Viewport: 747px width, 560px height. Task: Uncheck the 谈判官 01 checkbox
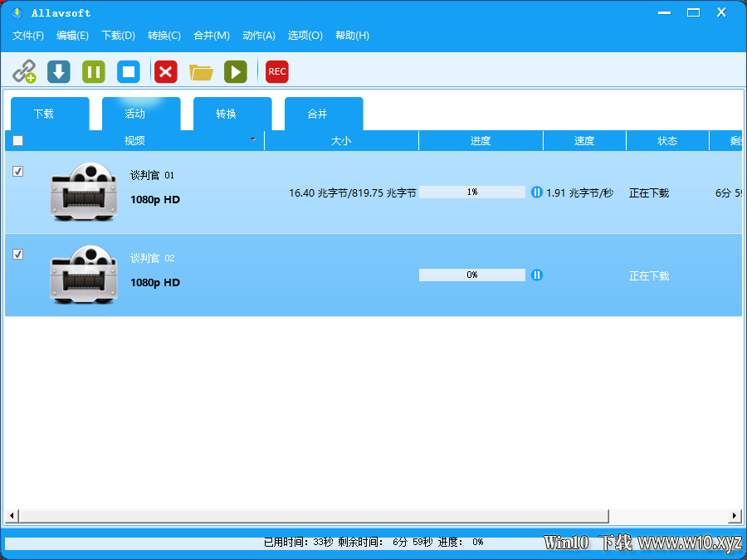click(17, 172)
